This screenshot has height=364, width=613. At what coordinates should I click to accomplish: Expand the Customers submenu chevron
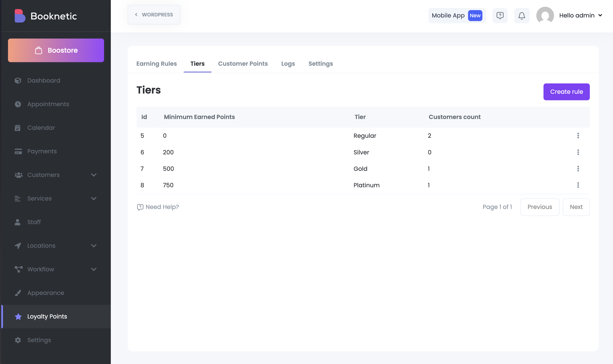[94, 175]
